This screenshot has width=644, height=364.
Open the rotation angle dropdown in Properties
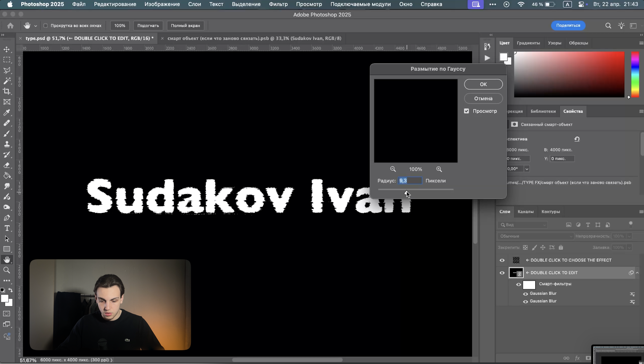(527, 169)
